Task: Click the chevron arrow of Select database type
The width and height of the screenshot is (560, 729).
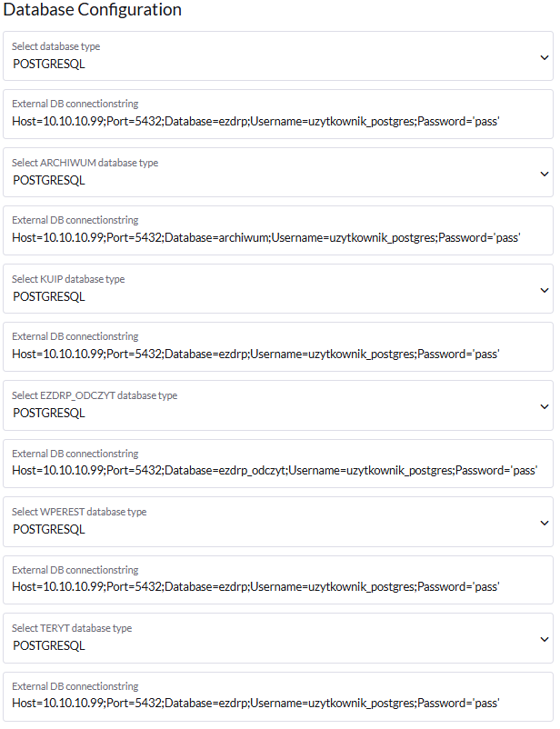Action: click(x=545, y=57)
